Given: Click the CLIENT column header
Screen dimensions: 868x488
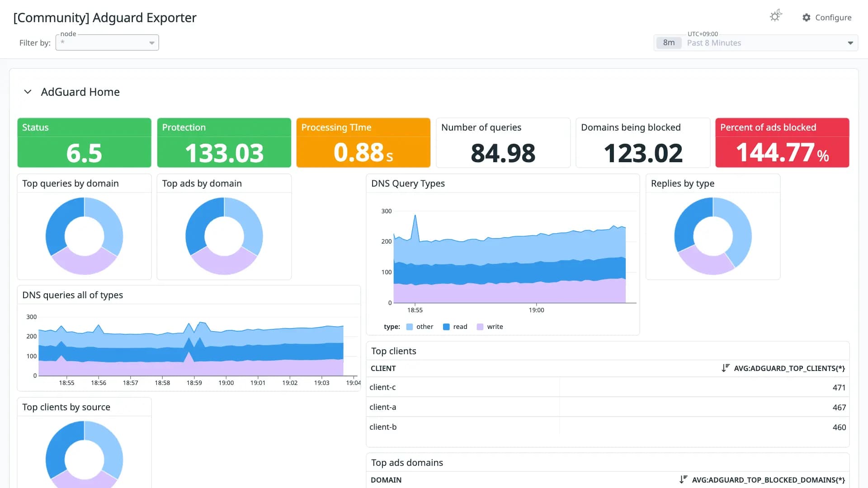Looking at the screenshot, I should pos(383,368).
